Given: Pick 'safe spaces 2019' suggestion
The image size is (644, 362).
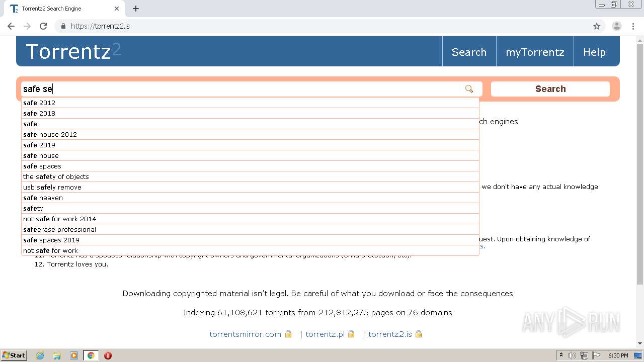Looking at the screenshot, I should point(250,240).
